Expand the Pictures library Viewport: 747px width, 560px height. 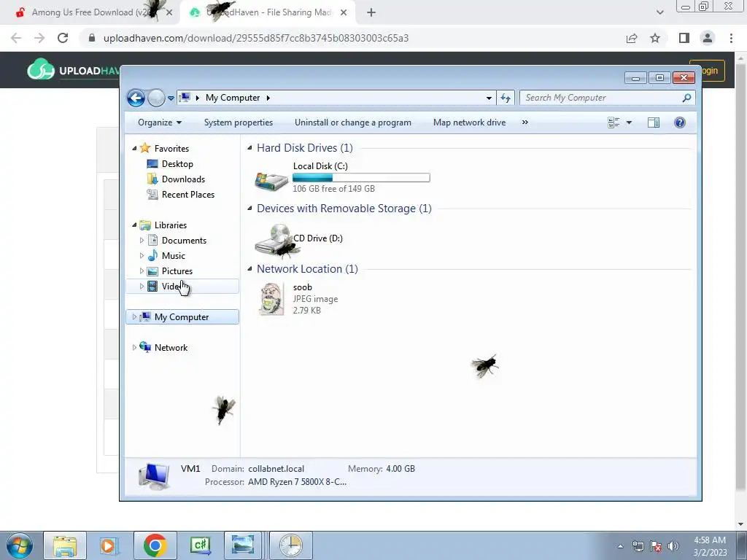(x=142, y=271)
